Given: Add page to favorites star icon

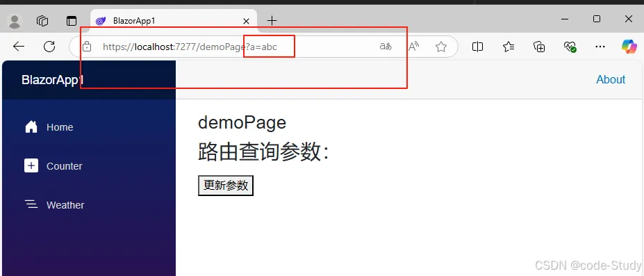Looking at the screenshot, I should (441, 47).
